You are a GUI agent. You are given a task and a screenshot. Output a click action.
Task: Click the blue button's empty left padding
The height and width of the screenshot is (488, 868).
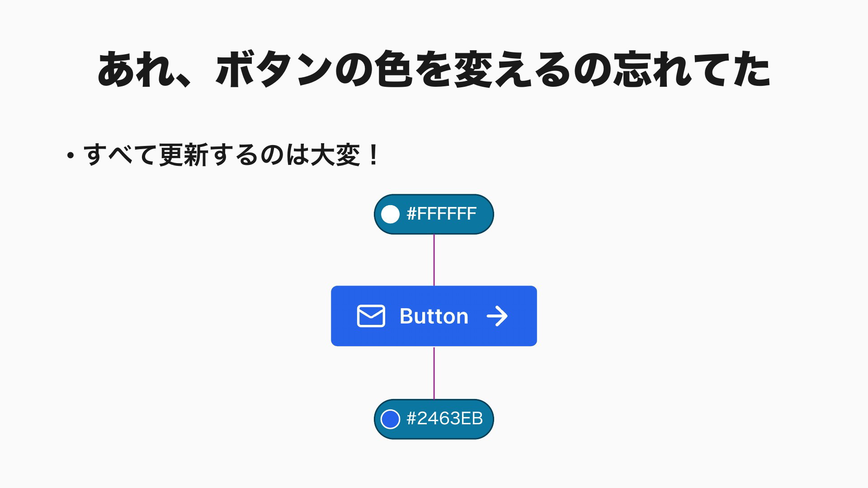point(344,316)
